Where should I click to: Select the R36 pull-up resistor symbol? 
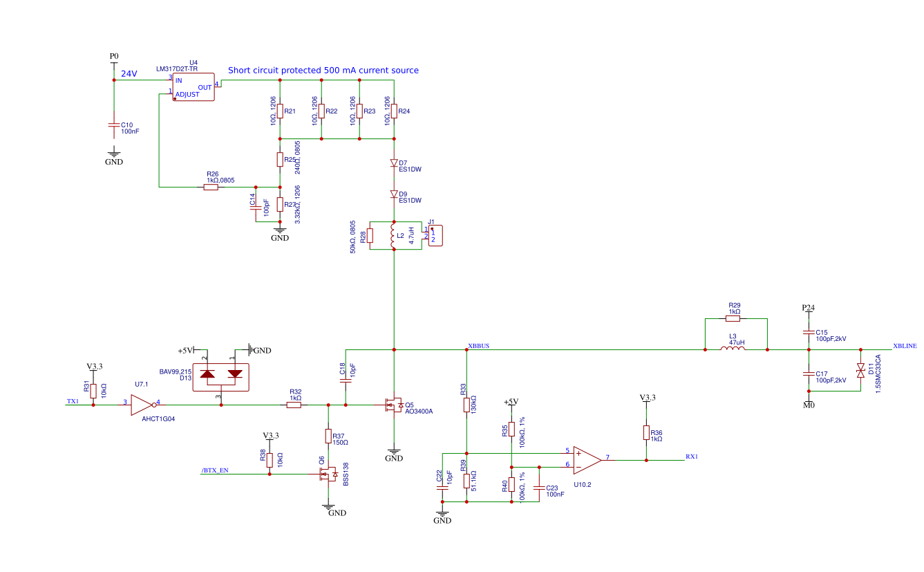(646, 433)
